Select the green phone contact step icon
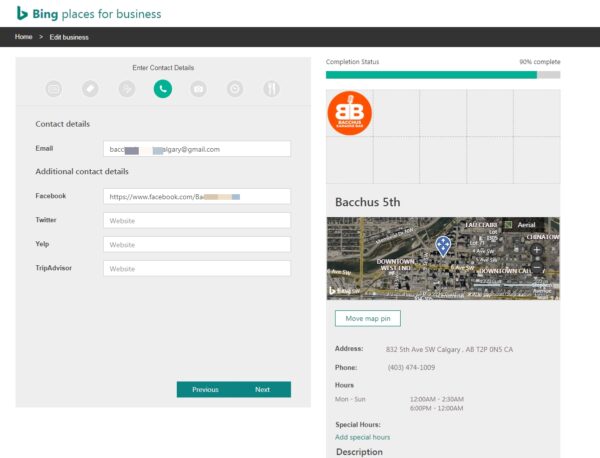Viewport: 600px width, 458px height. 163,89
